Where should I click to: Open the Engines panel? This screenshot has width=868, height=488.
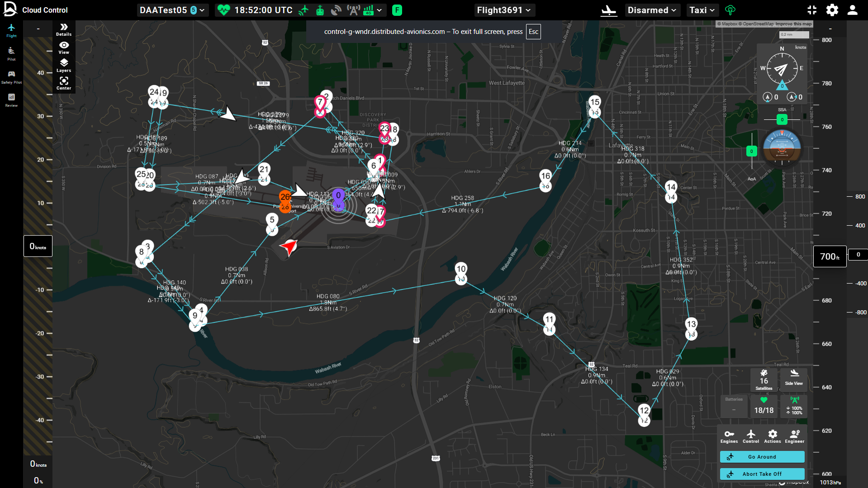point(729,436)
